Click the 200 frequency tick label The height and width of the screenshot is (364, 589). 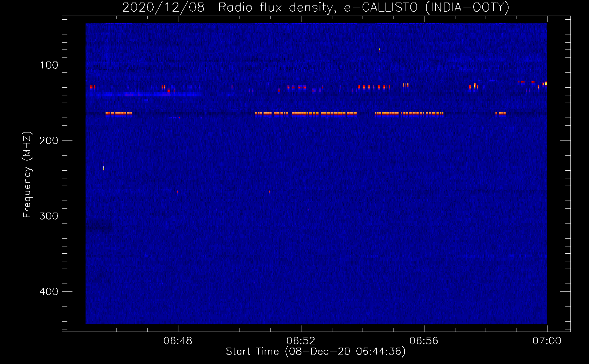pyautogui.click(x=49, y=141)
